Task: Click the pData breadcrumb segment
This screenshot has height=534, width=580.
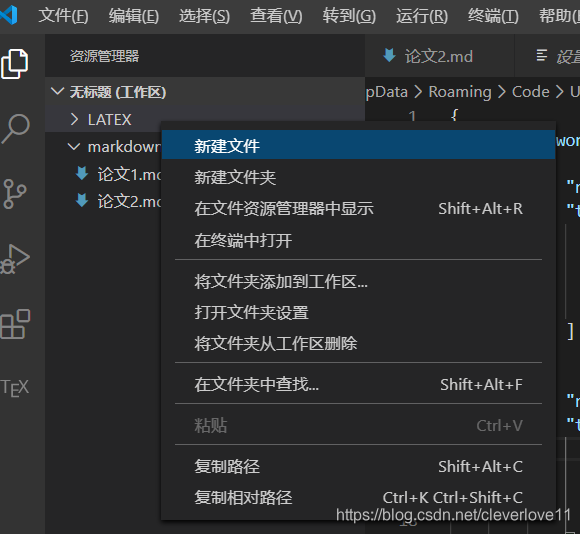Action: coord(387,92)
